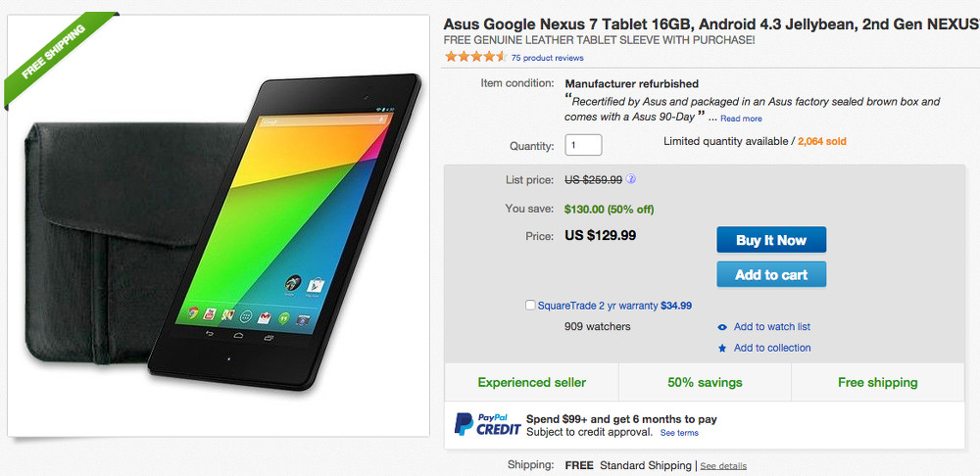Click the star rating icons
980x476 pixels.
475,57
